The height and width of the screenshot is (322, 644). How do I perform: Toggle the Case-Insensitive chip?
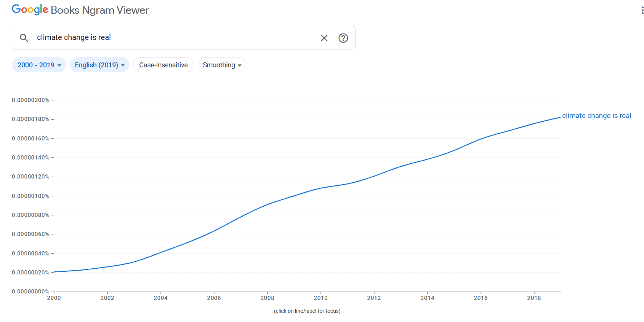tap(163, 65)
